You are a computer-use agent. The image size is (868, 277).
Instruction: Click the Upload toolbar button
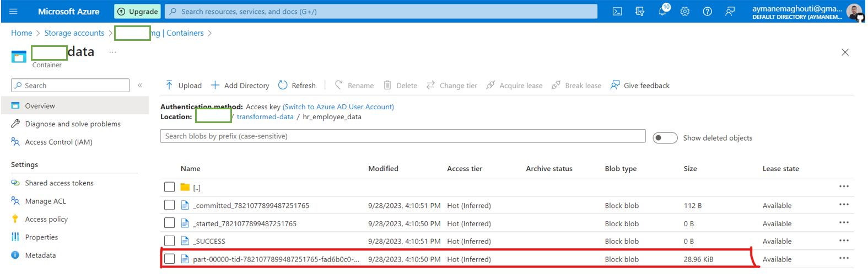point(184,86)
